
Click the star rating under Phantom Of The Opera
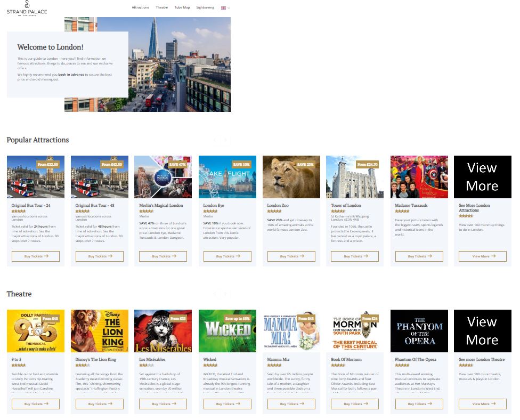click(402, 365)
